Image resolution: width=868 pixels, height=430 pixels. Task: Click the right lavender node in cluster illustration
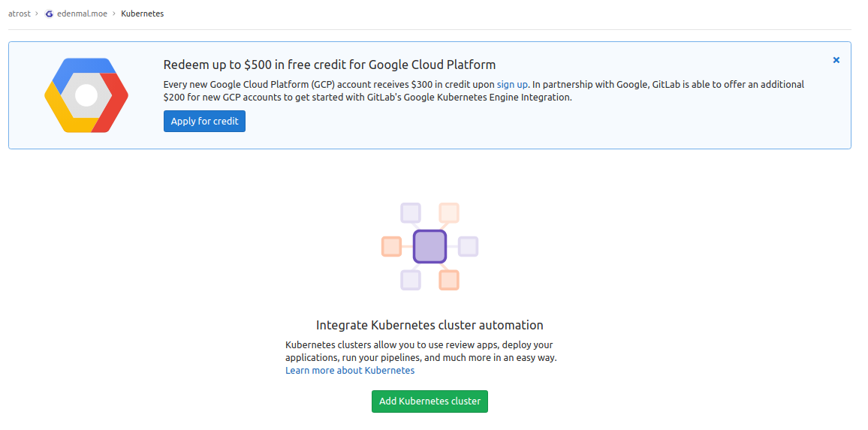(x=468, y=246)
